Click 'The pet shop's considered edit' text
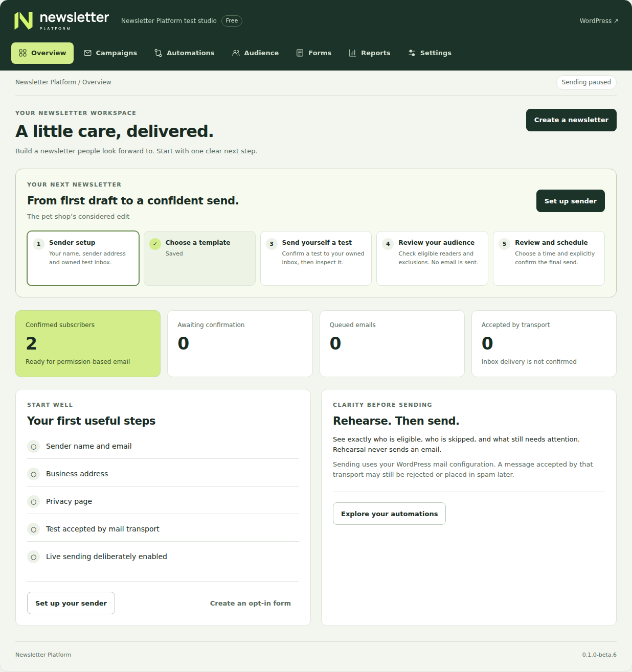Image resolution: width=632 pixels, height=672 pixels. coord(78,217)
